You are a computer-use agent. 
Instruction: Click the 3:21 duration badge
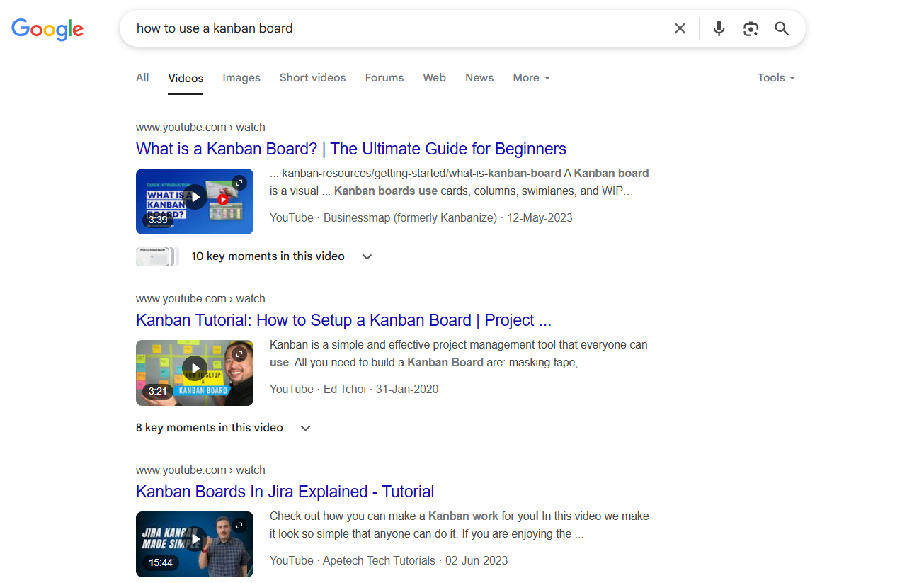tap(158, 392)
